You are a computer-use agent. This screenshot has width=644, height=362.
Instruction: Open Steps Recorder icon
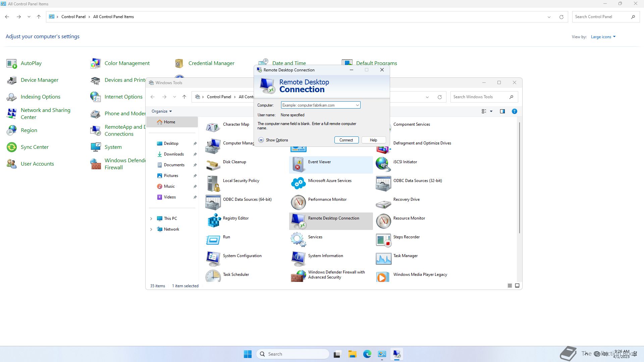click(383, 240)
